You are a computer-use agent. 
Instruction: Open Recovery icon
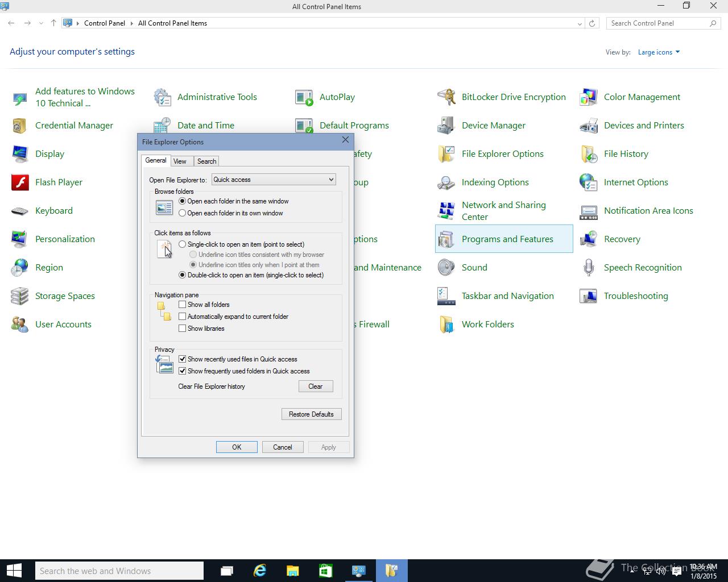pos(589,239)
